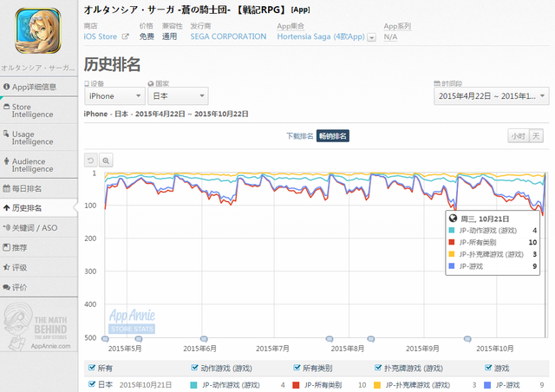
Task: Switch granularity to 天
Action: click(536, 136)
